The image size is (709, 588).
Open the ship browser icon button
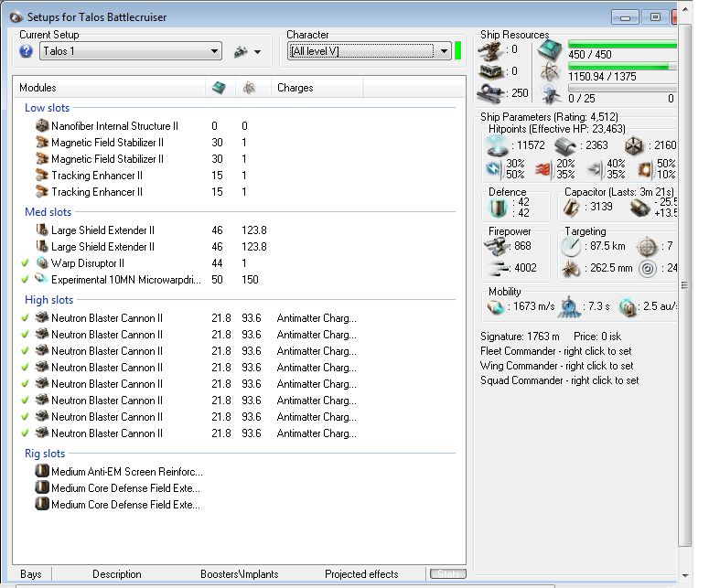[241, 51]
